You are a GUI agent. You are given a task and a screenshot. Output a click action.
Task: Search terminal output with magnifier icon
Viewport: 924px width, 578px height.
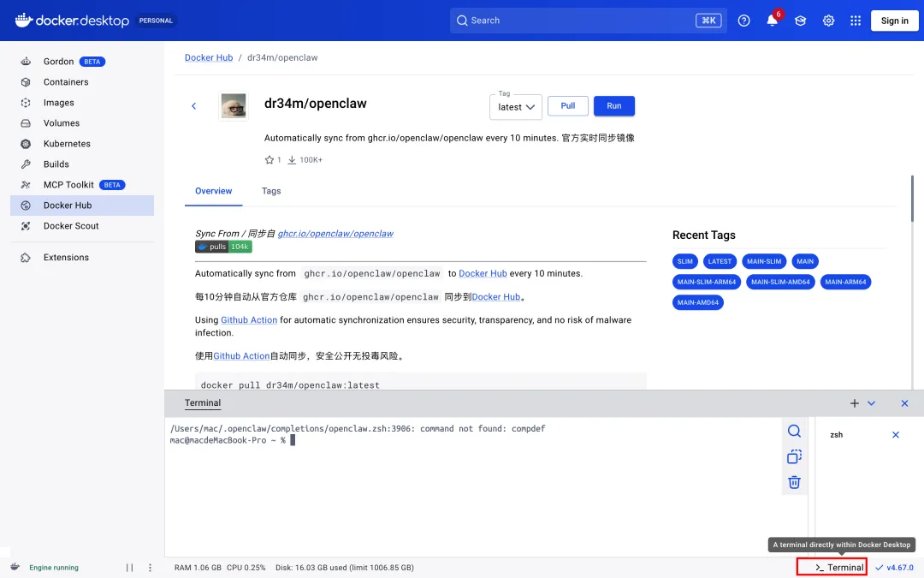coord(794,431)
